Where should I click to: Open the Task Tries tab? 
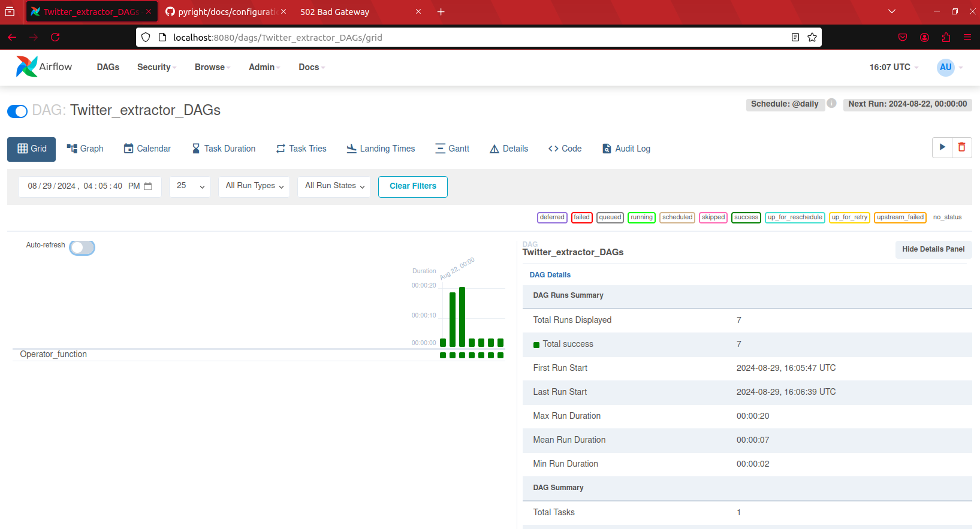(301, 149)
